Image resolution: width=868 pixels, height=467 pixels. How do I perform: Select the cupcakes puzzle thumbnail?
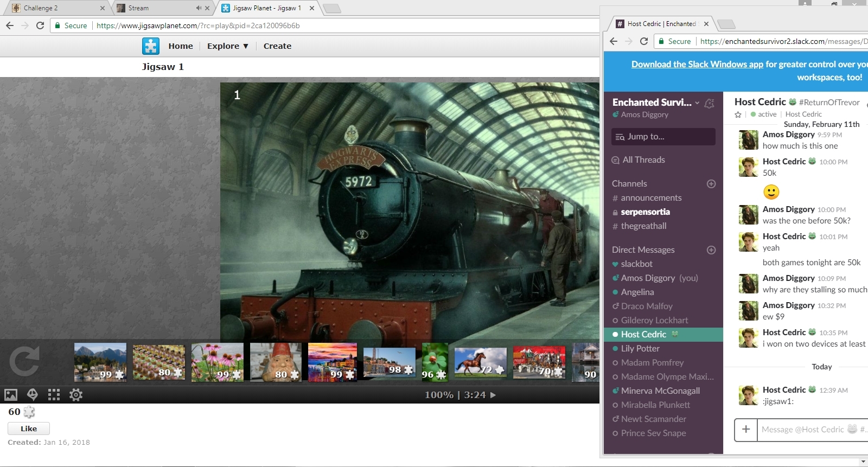click(x=159, y=362)
